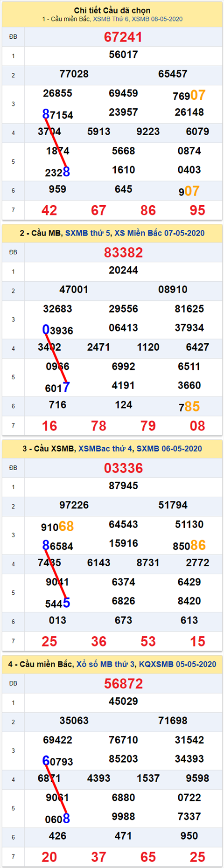Viewport: 224px width, 868px height.
Task: Click special prize number 03336
Action: 123,468
